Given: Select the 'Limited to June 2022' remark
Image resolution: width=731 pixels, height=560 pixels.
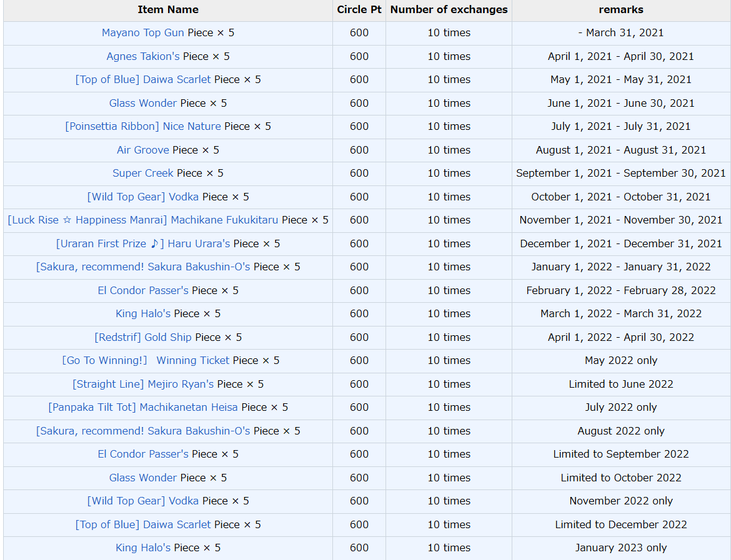Looking at the screenshot, I should pyautogui.click(x=621, y=385).
